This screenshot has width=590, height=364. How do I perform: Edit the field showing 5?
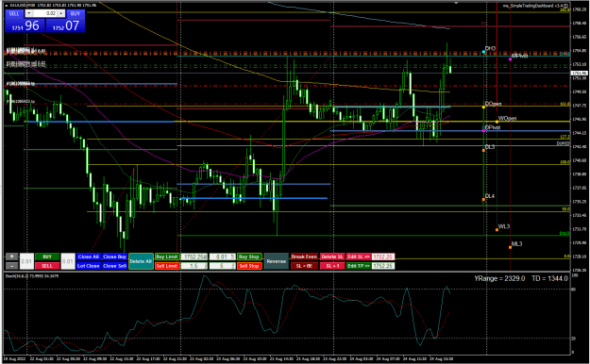coord(223,266)
